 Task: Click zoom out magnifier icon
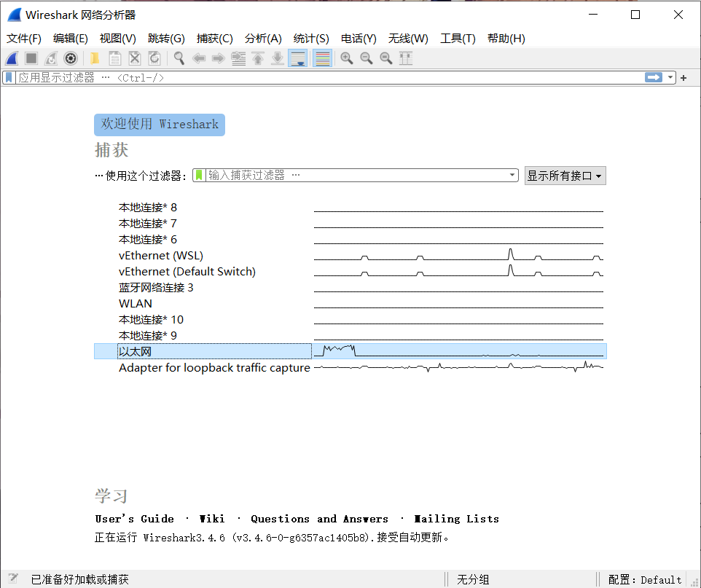[x=366, y=58]
